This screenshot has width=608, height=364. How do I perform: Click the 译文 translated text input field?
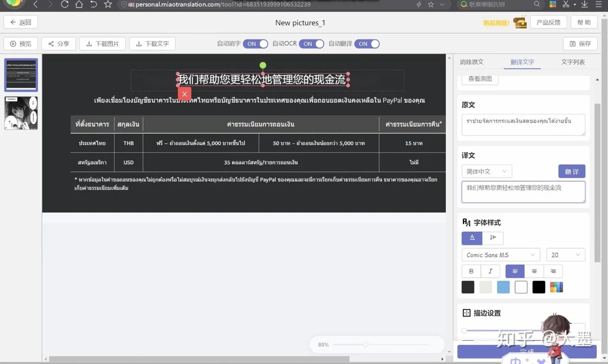click(x=523, y=192)
